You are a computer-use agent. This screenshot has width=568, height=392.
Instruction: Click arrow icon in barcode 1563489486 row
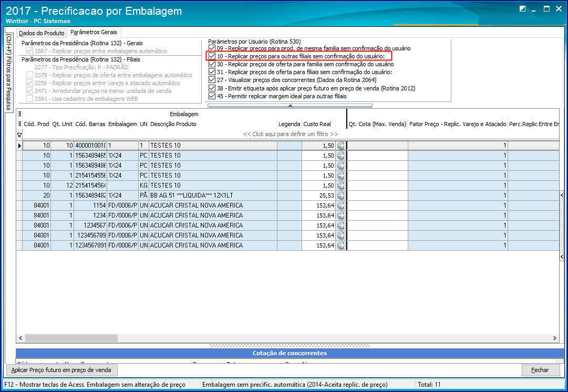click(341, 166)
